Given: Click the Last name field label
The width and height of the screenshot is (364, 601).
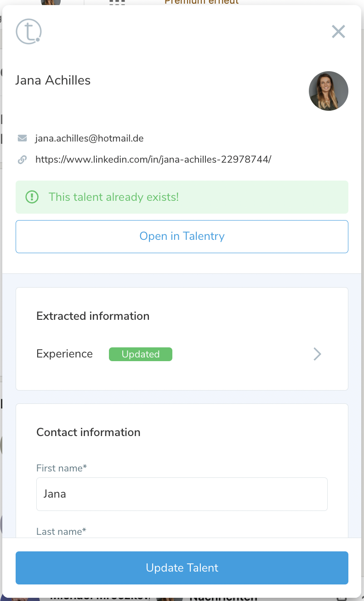Looking at the screenshot, I should pos(61,532).
